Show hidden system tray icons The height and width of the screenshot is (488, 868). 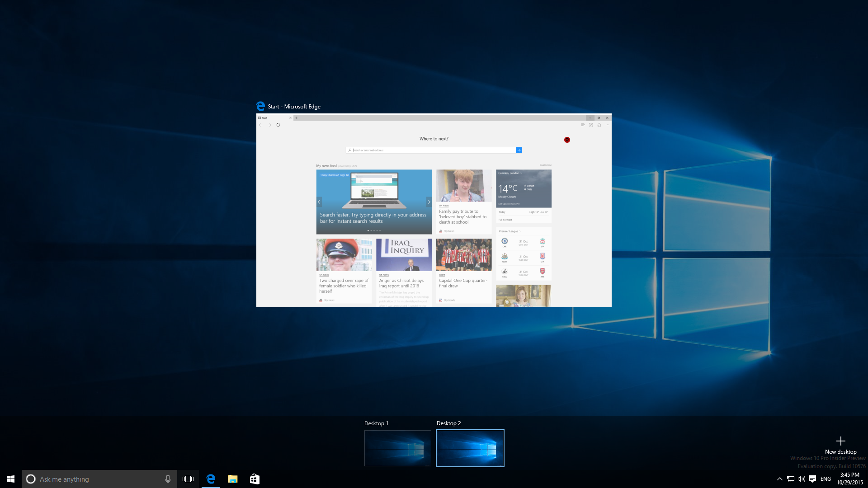779,479
